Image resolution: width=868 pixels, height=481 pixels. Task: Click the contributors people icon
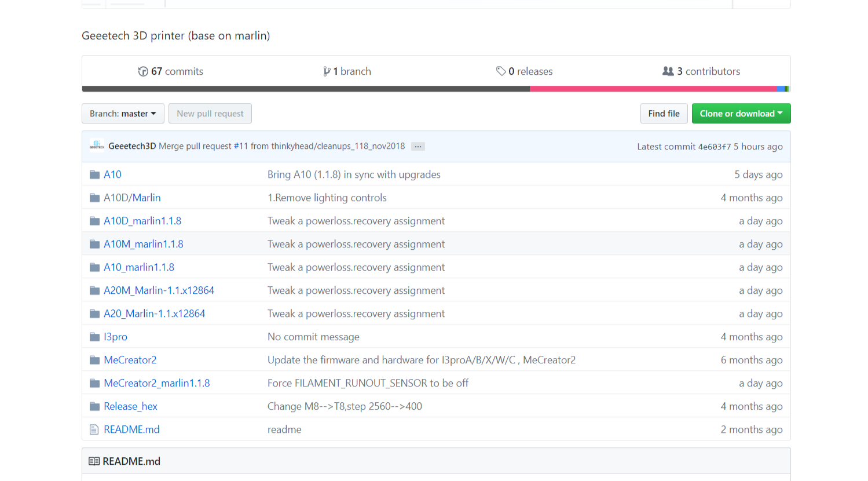pos(668,71)
